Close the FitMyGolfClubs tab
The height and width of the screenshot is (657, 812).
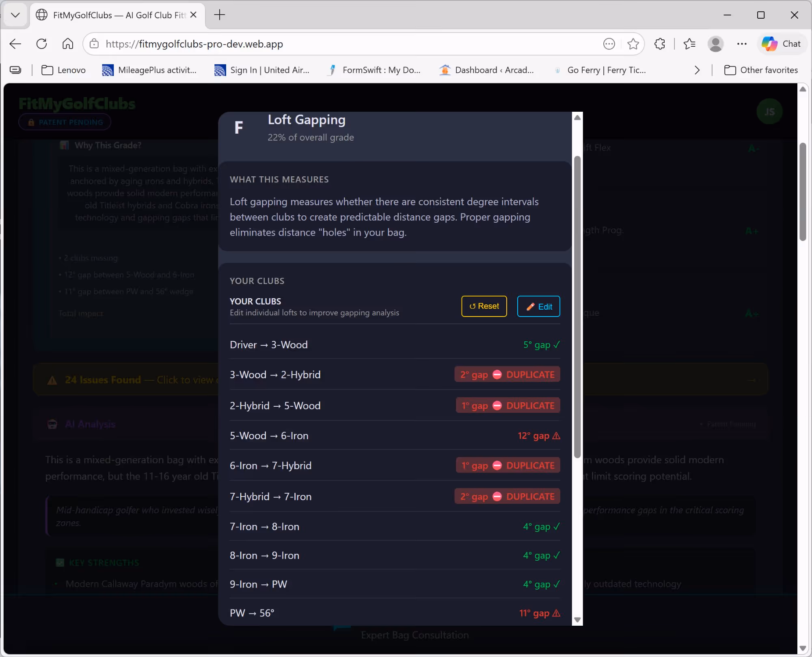[194, 15]
